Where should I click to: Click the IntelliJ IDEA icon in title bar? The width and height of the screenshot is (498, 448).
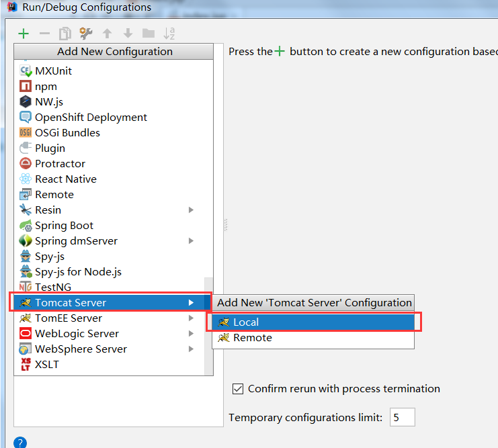pos(11,7)
